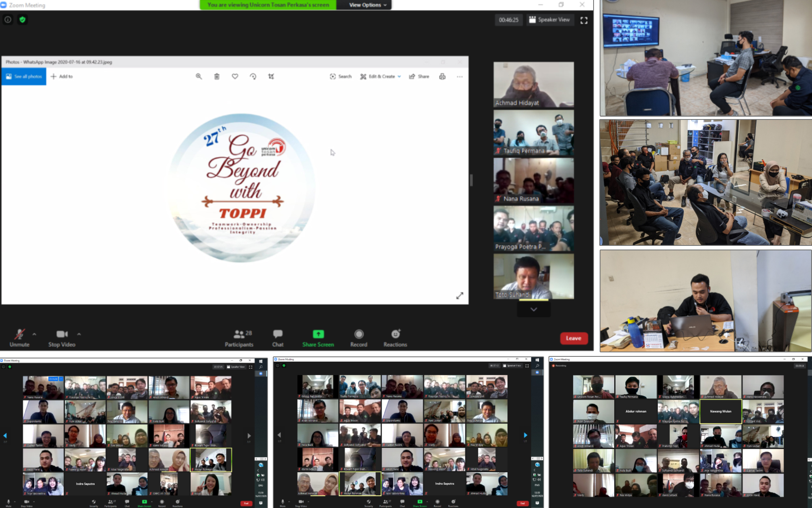812x508 pixels.
Task: Click the heart favorite icon in Photos
Action: click(x=235, y=76)
